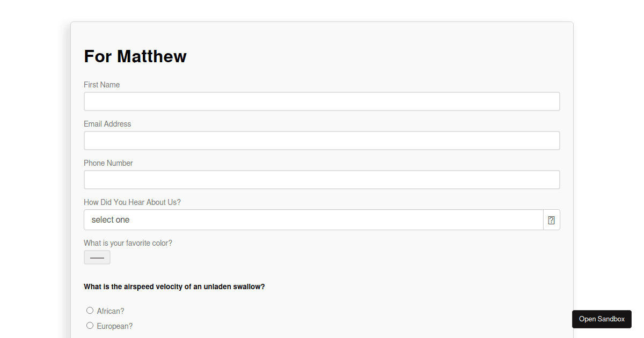Viewport: 644px width, 338px height.
Task: Click the 'For Matthew' form heading
Action: coord(135,56)
